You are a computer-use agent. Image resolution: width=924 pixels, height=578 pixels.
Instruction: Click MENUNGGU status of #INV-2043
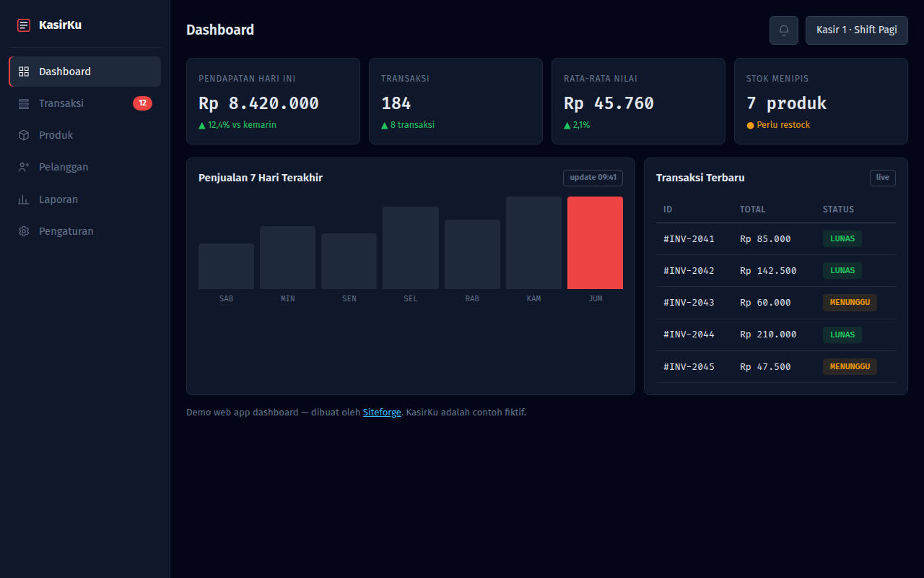click(850, 303)
